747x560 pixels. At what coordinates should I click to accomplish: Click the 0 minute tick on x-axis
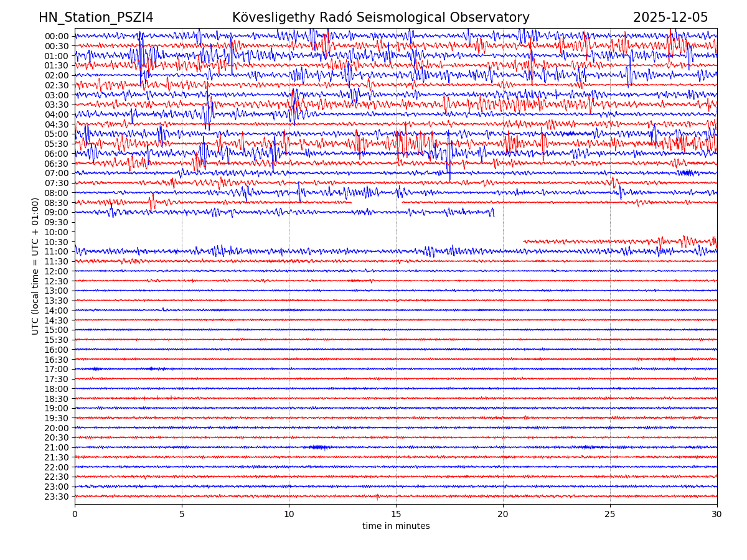coord(75,514)
